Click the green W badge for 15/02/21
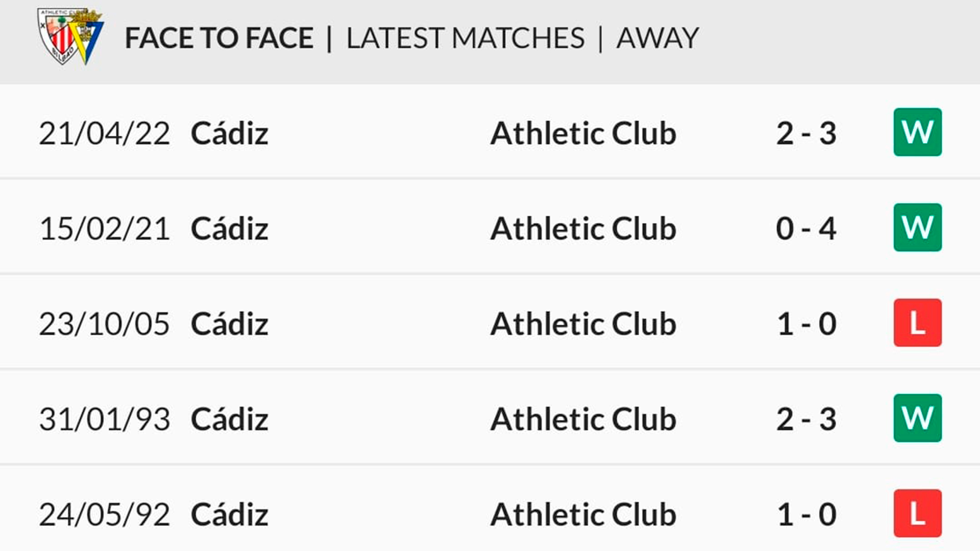This screenshot has height=551, width=980. click(x=917, y=228)
